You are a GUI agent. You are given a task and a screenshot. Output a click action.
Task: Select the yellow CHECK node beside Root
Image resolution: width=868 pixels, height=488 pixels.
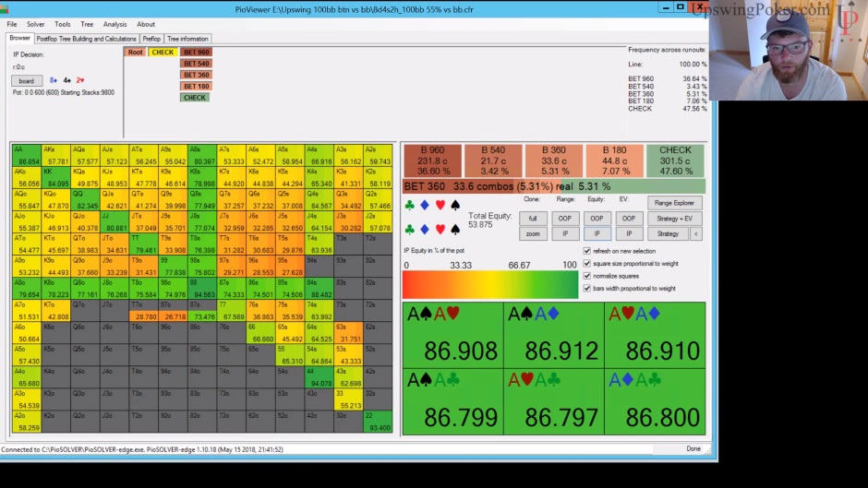click(163, 52)
